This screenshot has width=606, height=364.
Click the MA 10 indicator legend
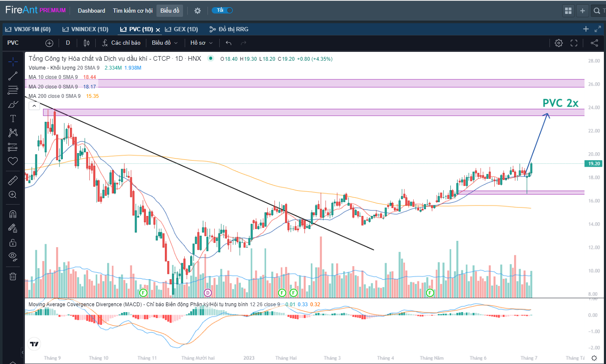[x=53, y=77]
